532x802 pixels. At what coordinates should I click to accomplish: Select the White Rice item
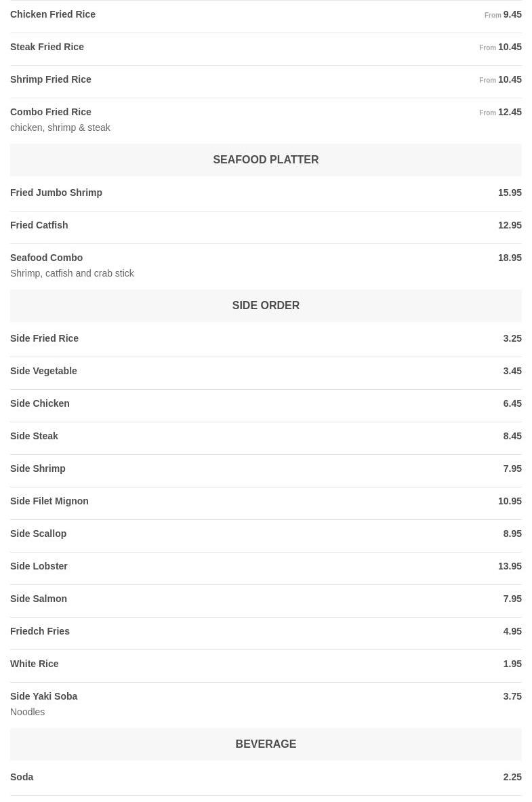click(x=35, y=664)
